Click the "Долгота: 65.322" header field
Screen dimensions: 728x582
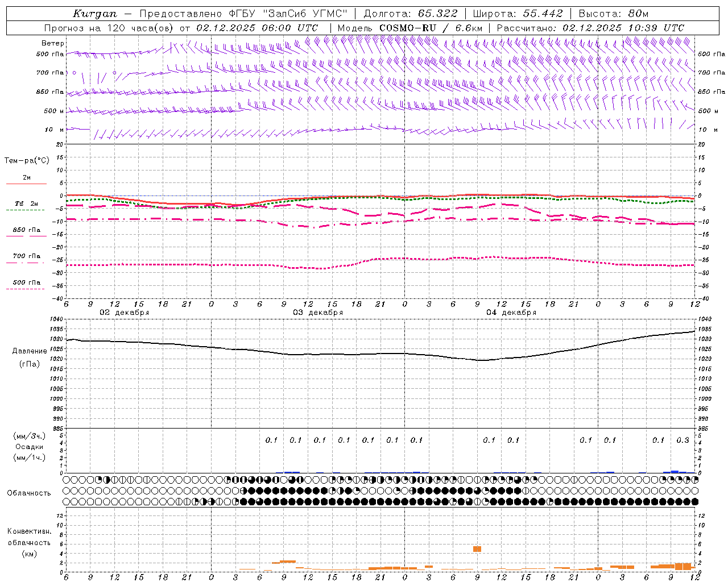click(x=410, y=14)
